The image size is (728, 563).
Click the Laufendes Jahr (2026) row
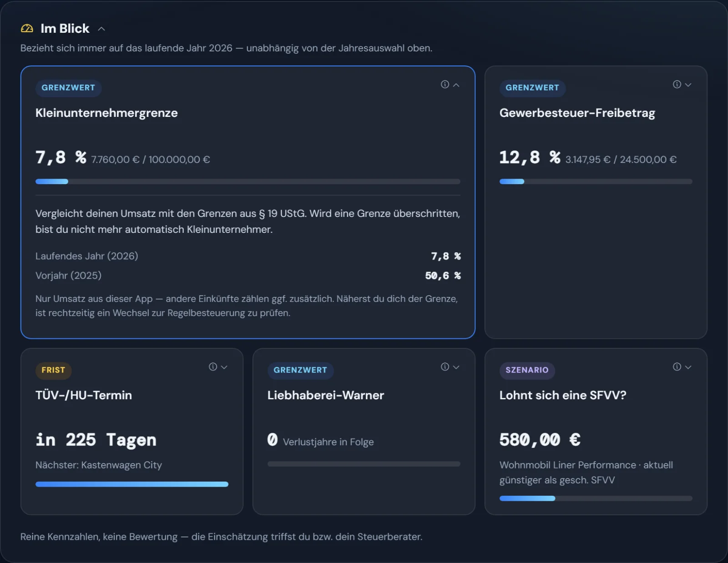(x=248, y=256)
